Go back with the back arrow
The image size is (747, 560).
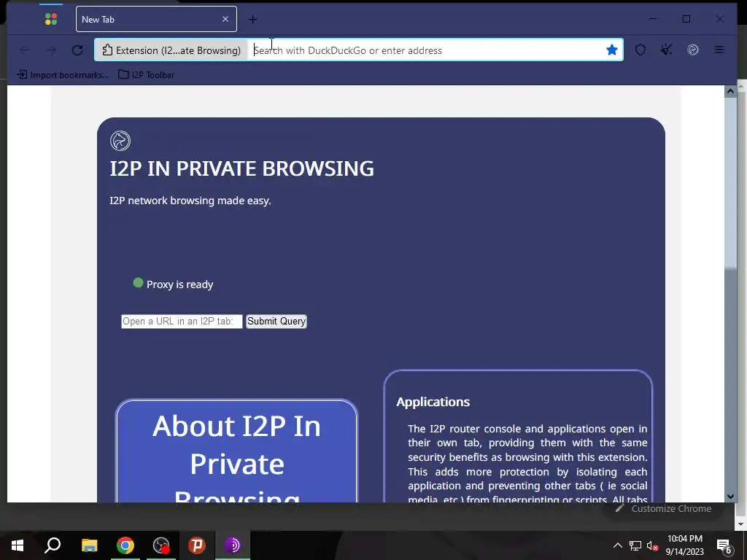[x=25, y=50]
